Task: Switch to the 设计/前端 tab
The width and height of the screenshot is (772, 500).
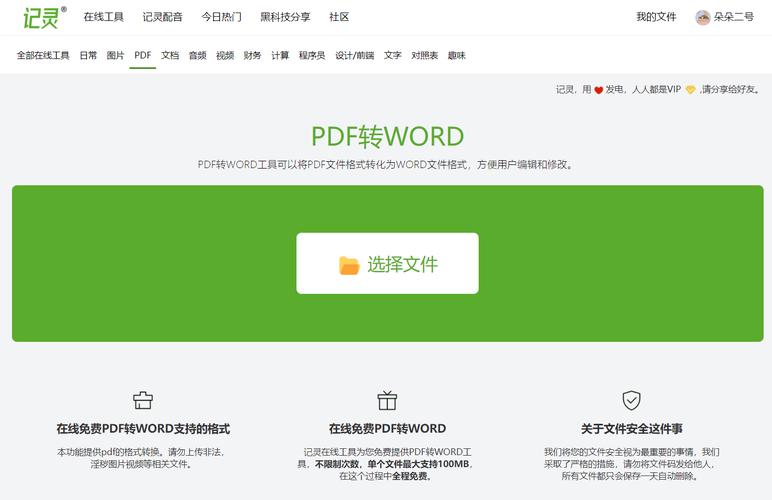Action: coord(354,55)
